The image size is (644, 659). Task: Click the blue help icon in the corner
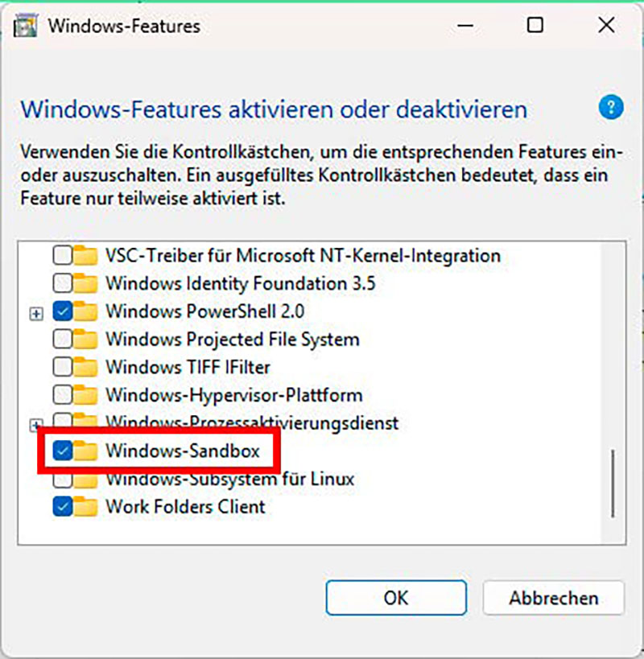click(x=610, y=106)
